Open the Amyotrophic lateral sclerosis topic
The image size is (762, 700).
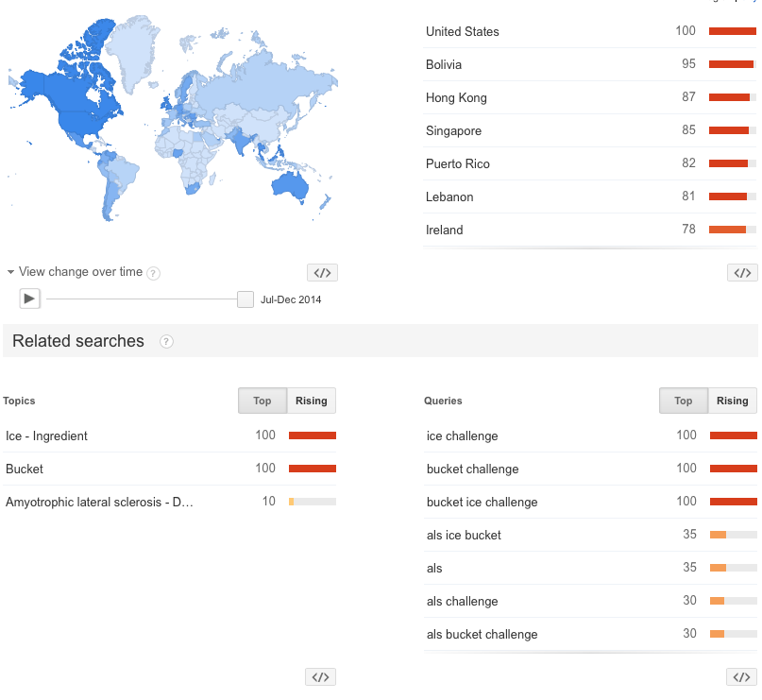click(x=99, y=502)
